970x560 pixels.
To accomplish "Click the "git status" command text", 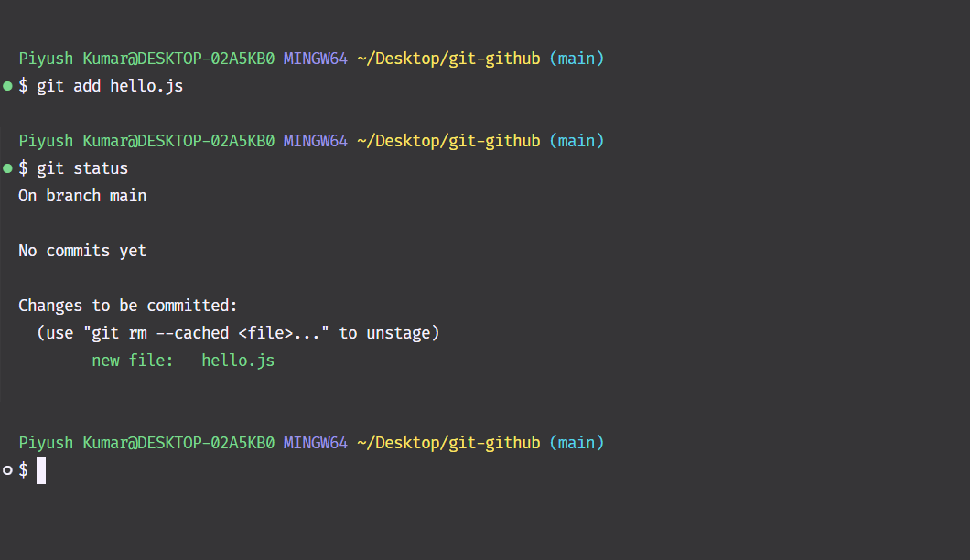I will coord(82,168).
